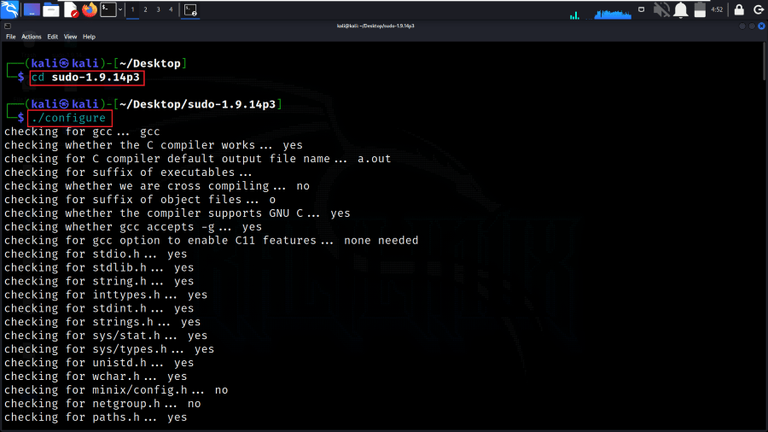Switch to workspace 1
768x432 pixels.
pos(133,9)
